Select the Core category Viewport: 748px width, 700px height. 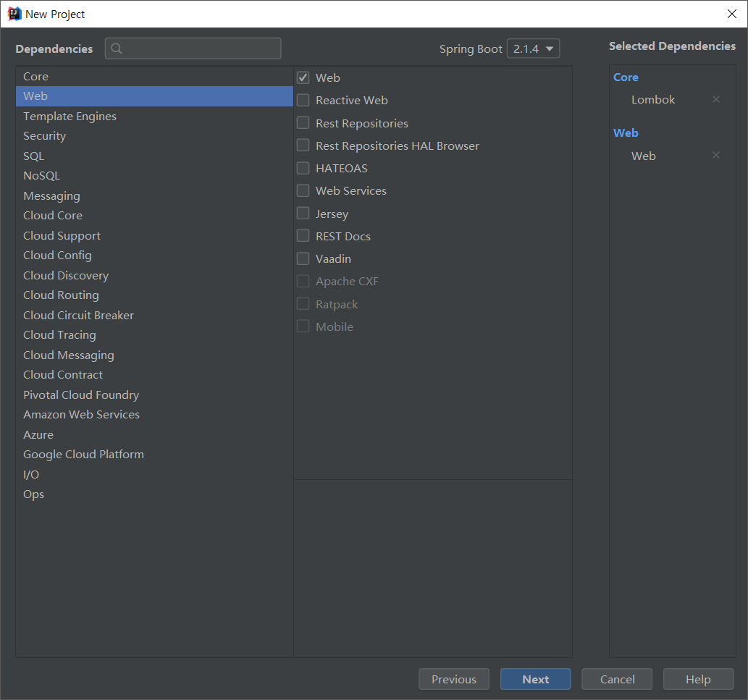click(154, 76)
